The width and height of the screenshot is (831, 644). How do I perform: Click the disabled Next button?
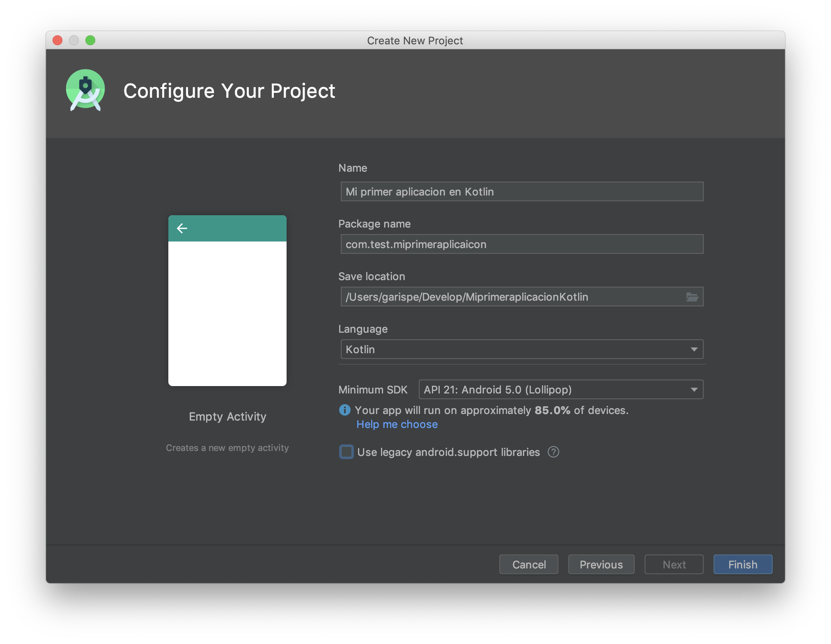pyautogui.click(x=674, y=565)
